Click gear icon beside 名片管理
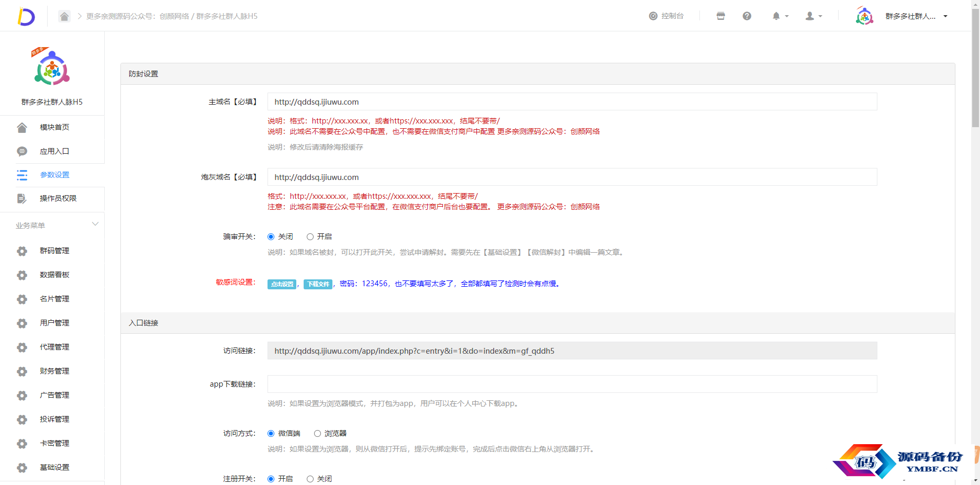 coord(22,299)
